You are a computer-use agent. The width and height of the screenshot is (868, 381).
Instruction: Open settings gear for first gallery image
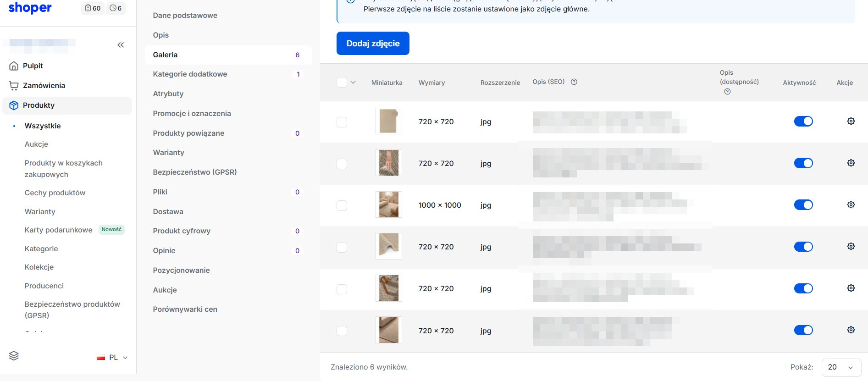[x=851, y=121]
